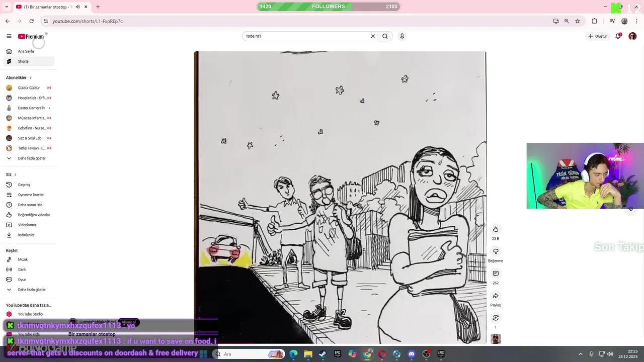Image resolution: width=644 pixels, height=362 pixels.
Task: Open the YouTube hamburger guide menu
Action: pos(9,36)
